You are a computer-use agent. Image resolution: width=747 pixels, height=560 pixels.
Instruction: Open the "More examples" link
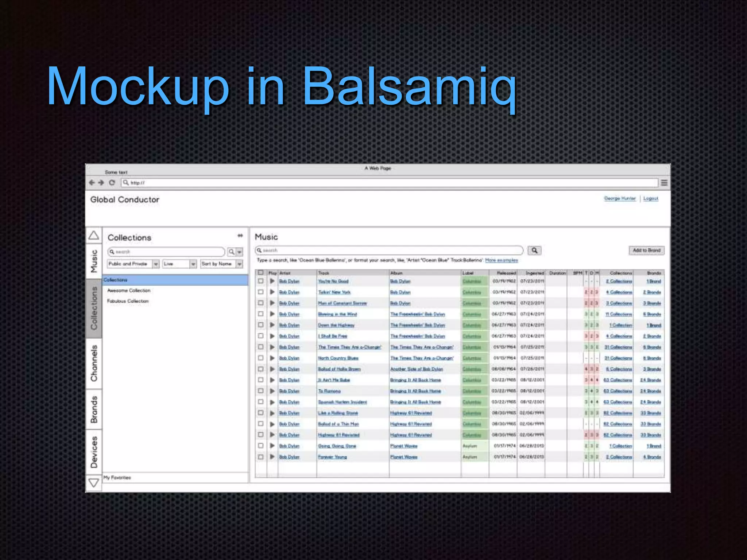click(502, 260)
